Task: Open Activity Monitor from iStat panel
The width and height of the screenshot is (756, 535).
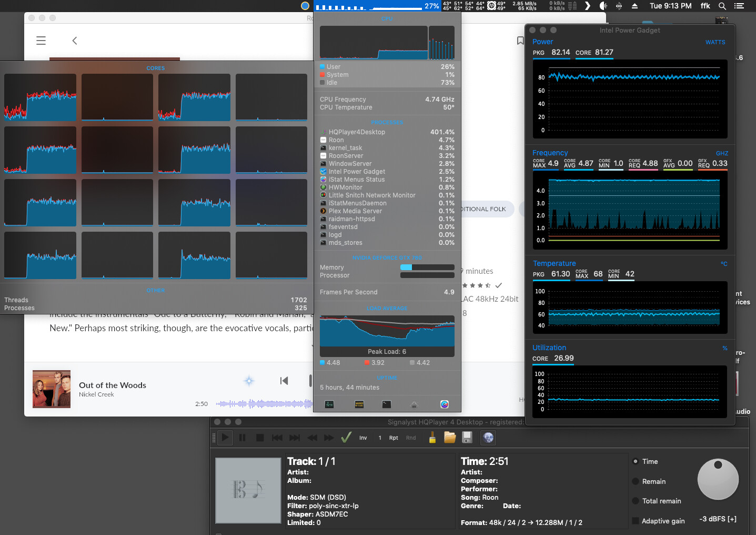Action: tap(329, 404)
